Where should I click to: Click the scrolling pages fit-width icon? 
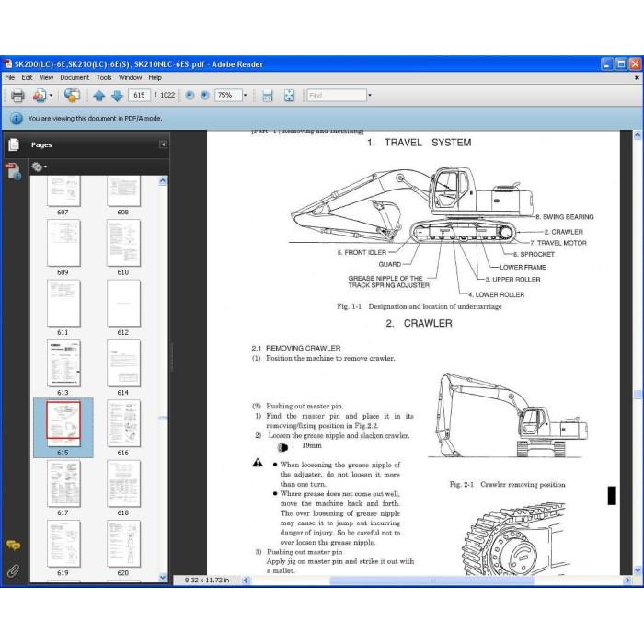click(x=268, y=96)
